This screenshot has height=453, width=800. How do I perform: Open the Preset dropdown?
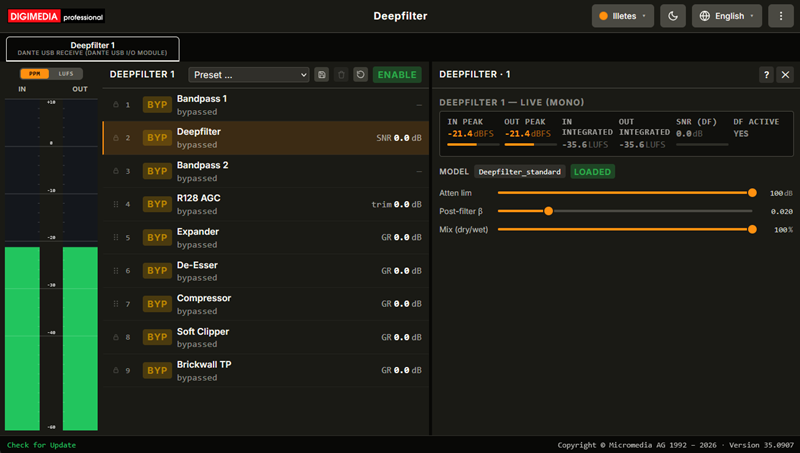(249, 74)
